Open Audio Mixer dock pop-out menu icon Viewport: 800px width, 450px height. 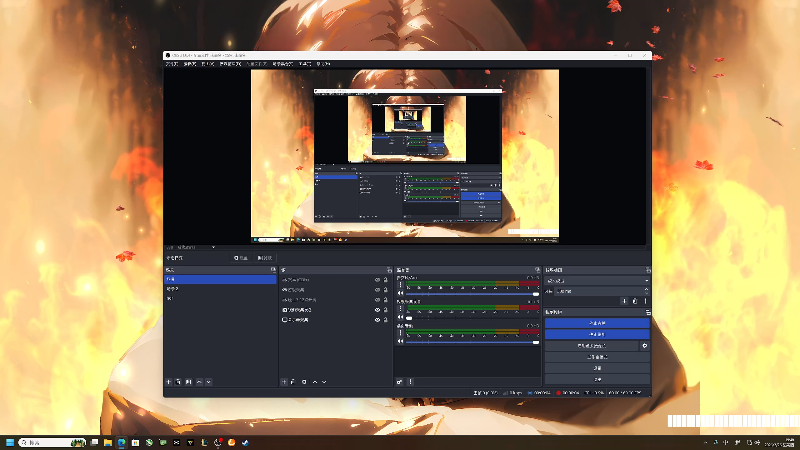coord(537,269)
